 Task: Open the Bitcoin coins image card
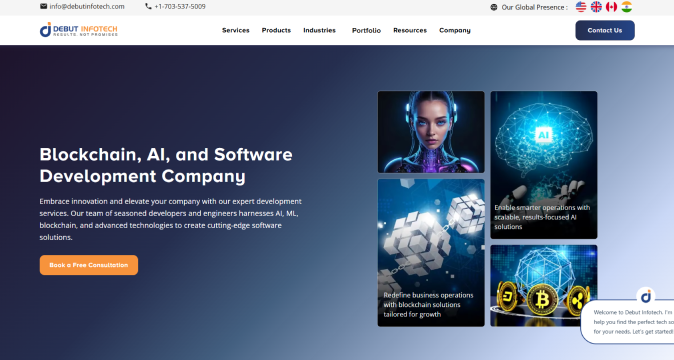click(544, 285)
